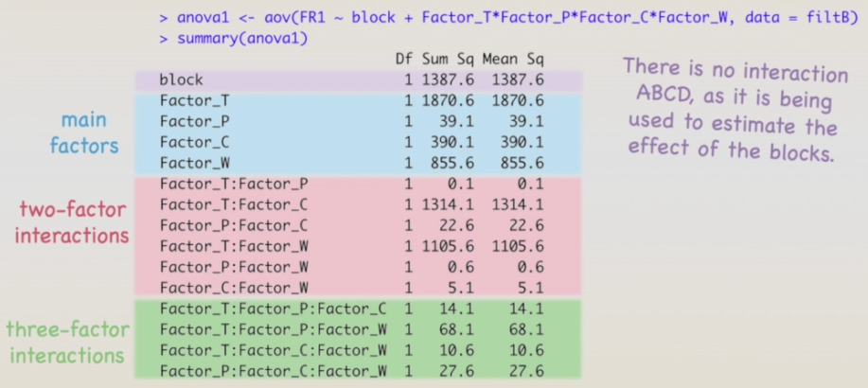This screenshot has width=868, height=388.
Task: Click the Sum Sq column header
Action: tap(449, 60)
